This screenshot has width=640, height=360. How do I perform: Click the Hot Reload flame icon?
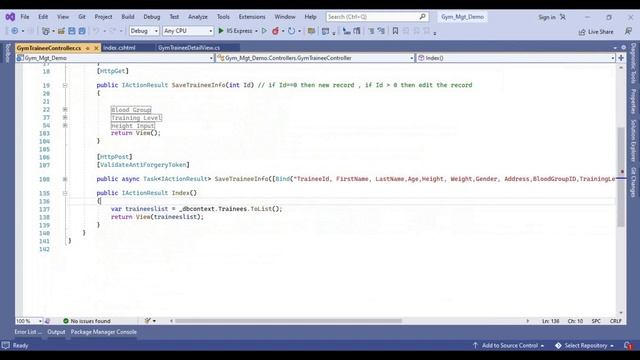[x=276, y=31]
